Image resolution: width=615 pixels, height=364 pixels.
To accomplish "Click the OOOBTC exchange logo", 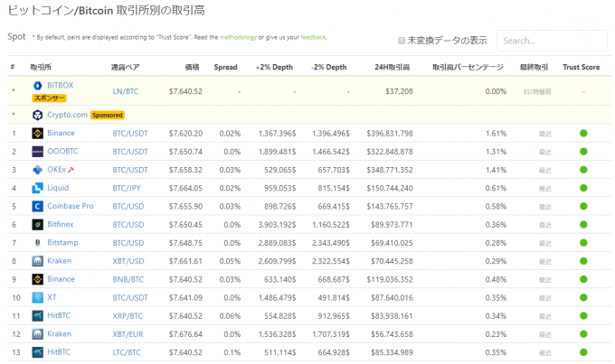I will [x=38, y=151].
